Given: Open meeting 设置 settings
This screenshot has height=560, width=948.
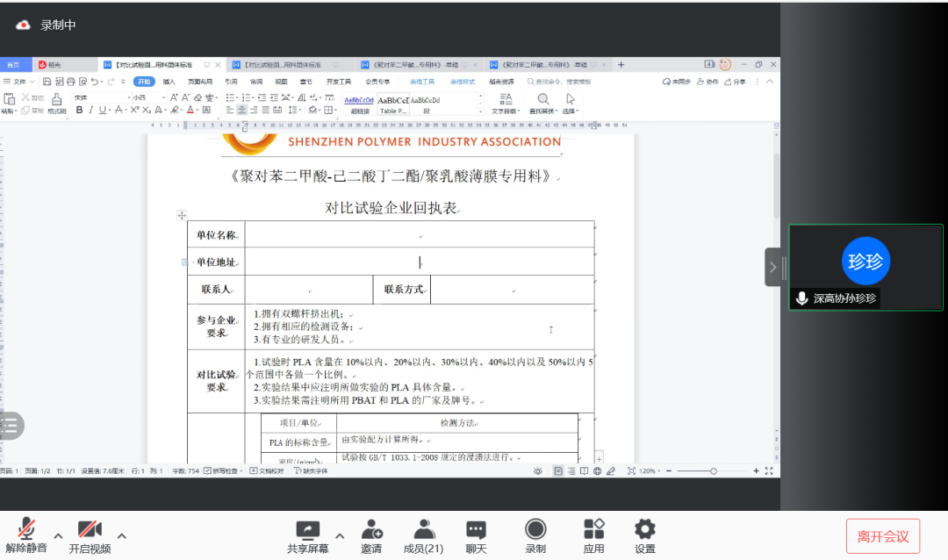Looking at the screenshot, I should click(644, 535).
